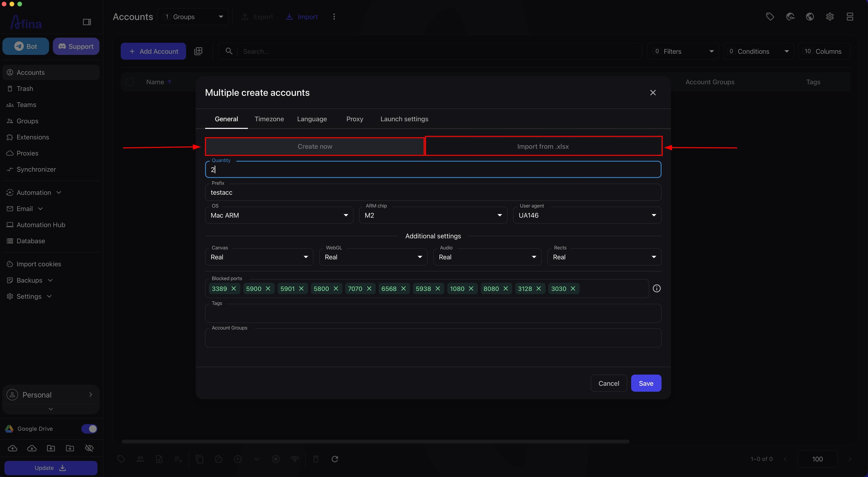The height and width of the screenshot is (477, 868).
Task: Open Import cookies
Action: tap(51, 264)
